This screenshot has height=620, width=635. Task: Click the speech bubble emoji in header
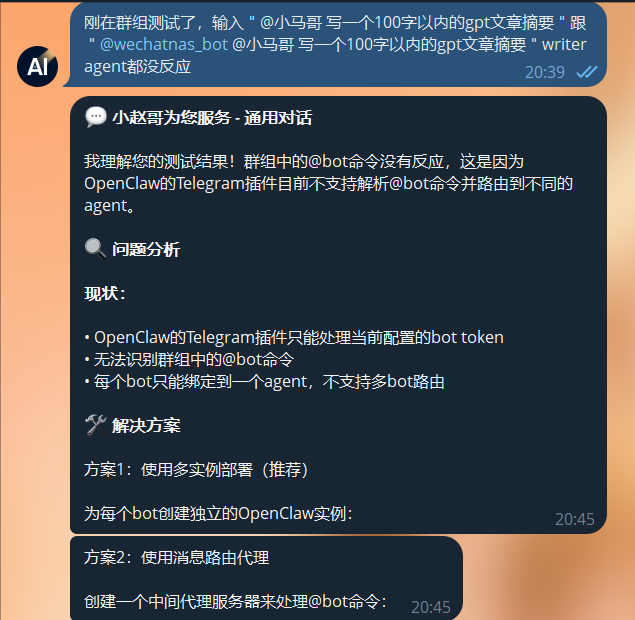tap(96, 117)
